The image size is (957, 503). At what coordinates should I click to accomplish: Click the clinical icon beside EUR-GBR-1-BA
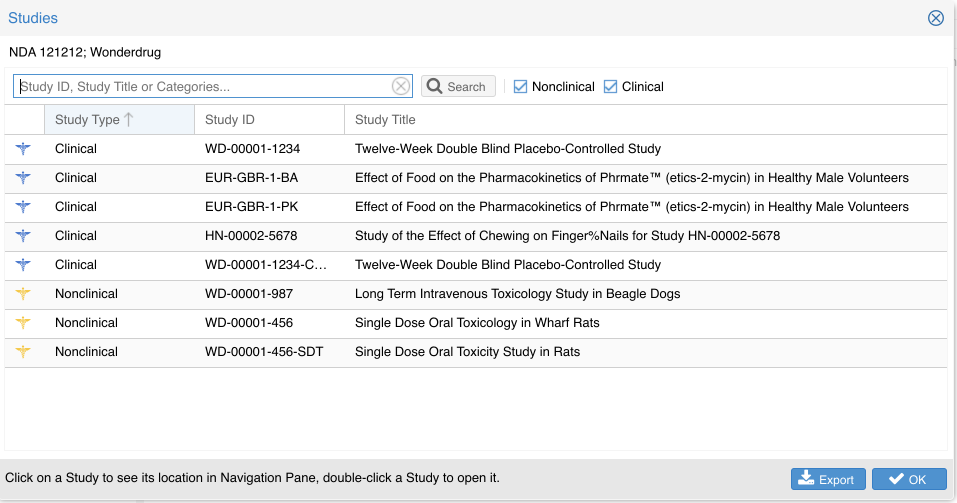pyautogui.click(x=24, y=178)
